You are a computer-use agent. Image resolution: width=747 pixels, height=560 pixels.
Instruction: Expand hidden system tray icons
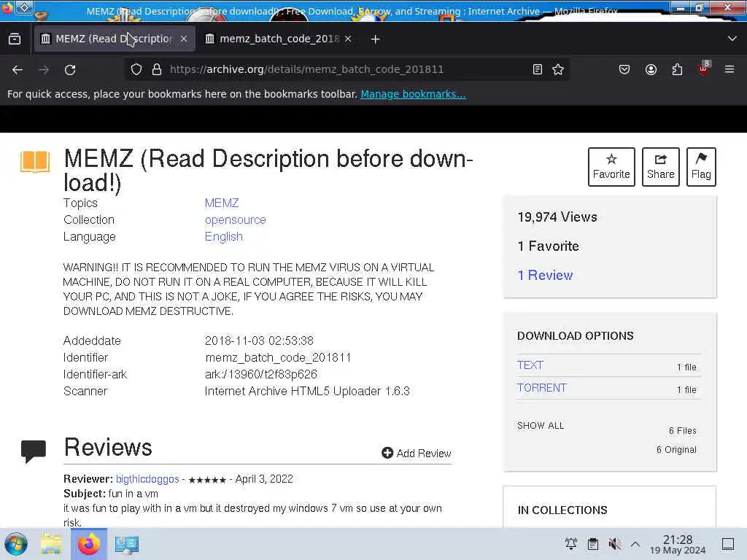[635, 543]
